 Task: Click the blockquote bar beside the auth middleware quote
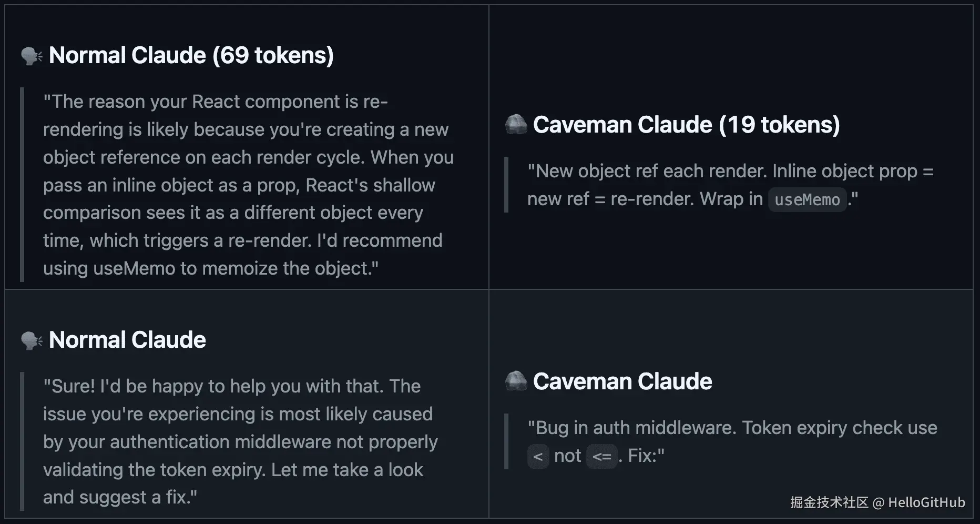506,441
